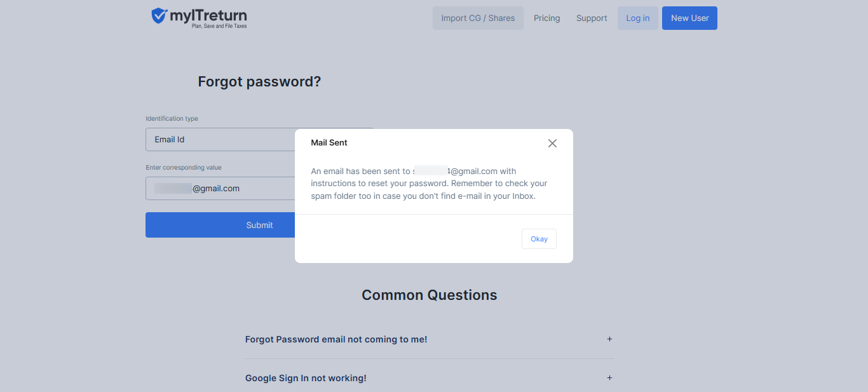Focus the email corresponding value input field
Screen dimensions: 868x392
(x=220, y=189)
